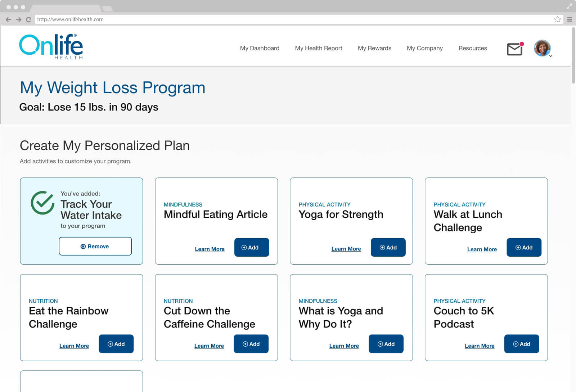Learn More about Couch to 5K Podcast
This screenshot has width=576, height=392.
[479, 346]
